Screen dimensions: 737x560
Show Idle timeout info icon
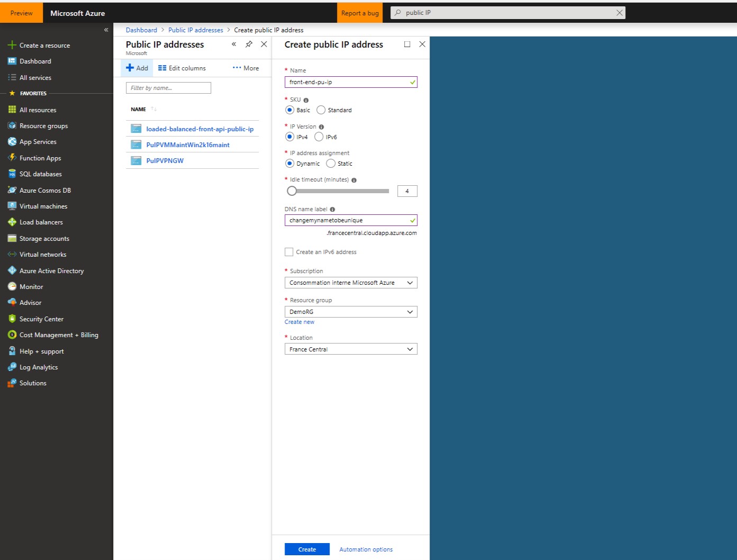pos(354,180)
